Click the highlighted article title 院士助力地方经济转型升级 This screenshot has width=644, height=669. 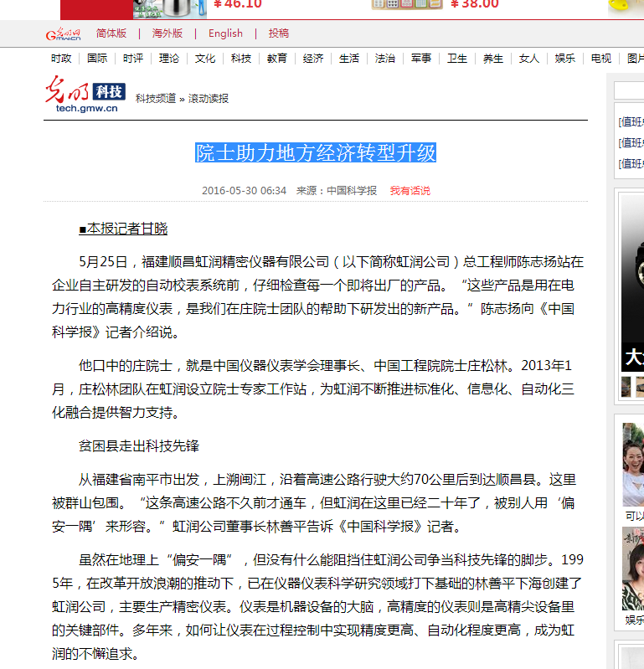pyautogui.click(x=316, y=153)
